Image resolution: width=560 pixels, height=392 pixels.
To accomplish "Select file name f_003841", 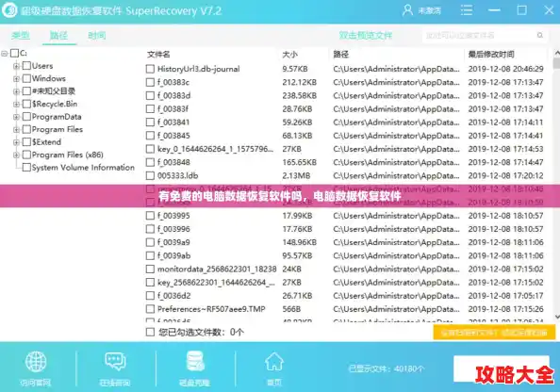I will tap(173, 122).
